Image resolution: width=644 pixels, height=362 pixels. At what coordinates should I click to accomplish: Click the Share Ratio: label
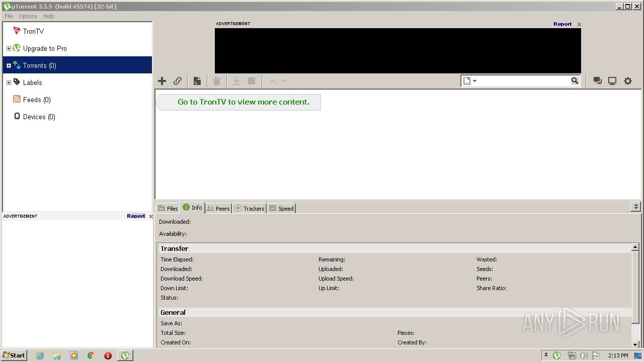click(492, 288)
